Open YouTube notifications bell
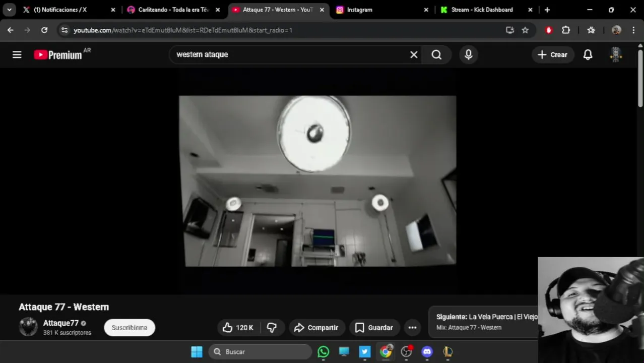Image resolution: width=644 pixels, height=363 pixels. pos(588,54)
